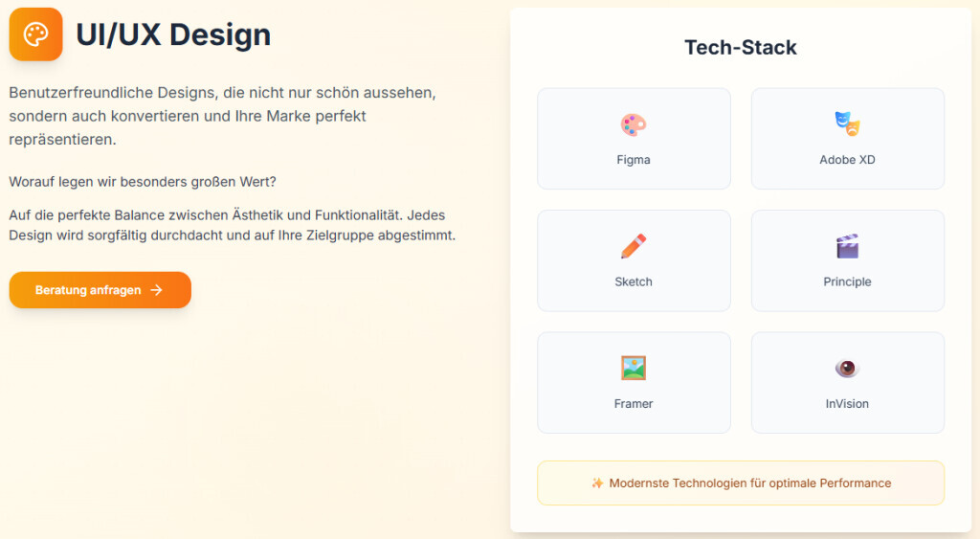Viewport: 980px width, 539px height.
Task: Click the orange palette icon beside UI/UX Design
Action: 35,34
